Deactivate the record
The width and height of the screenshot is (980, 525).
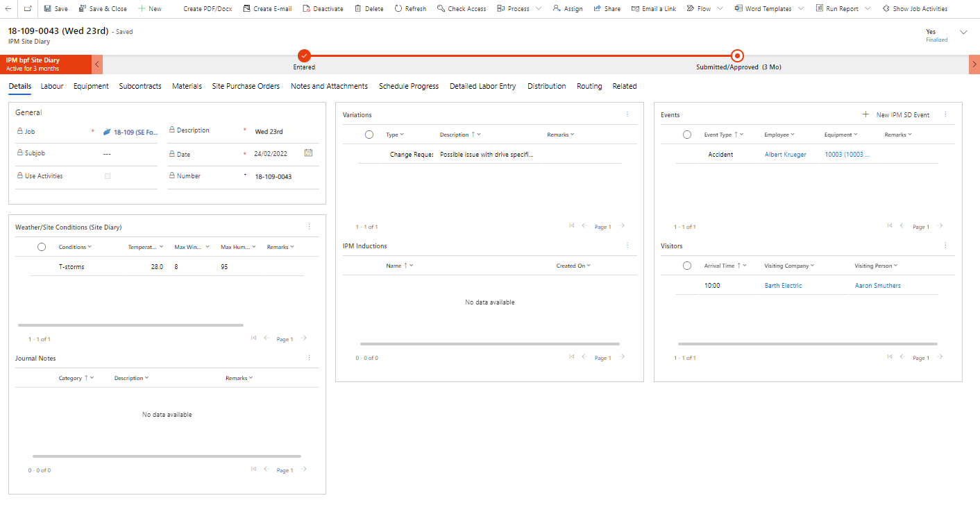323,8
